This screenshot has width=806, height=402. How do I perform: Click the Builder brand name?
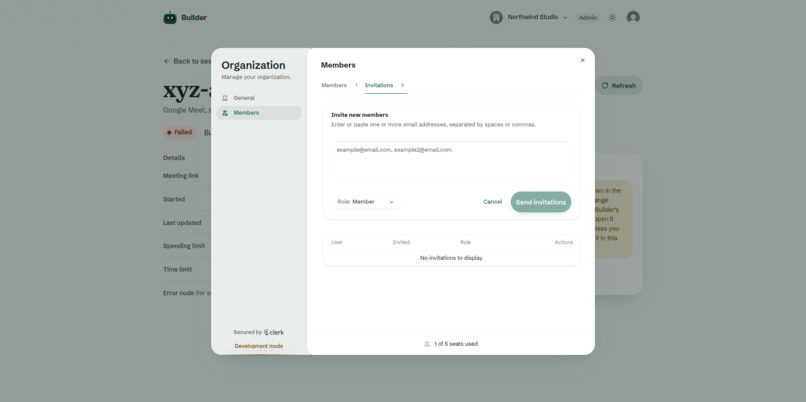click(194, 17)
